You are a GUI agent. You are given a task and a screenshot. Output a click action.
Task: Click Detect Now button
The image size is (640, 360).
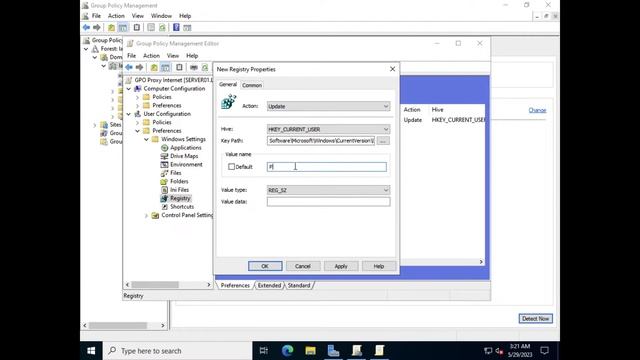pos(536,318)
